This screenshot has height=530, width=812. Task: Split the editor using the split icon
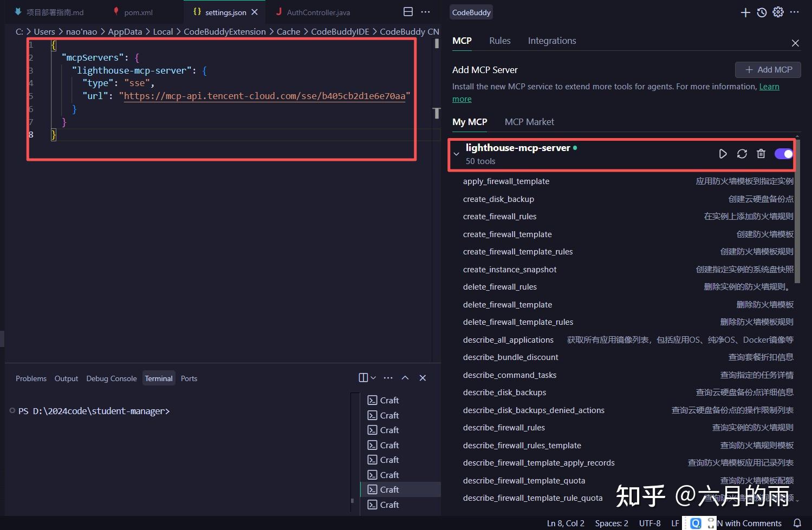(407, 11)
